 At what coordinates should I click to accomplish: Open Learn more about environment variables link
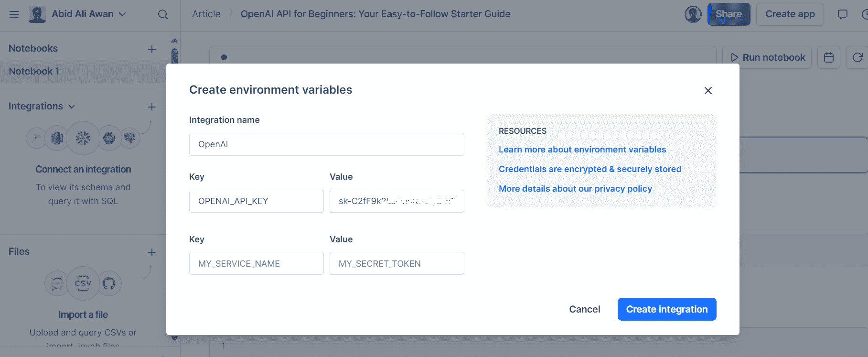582,150
